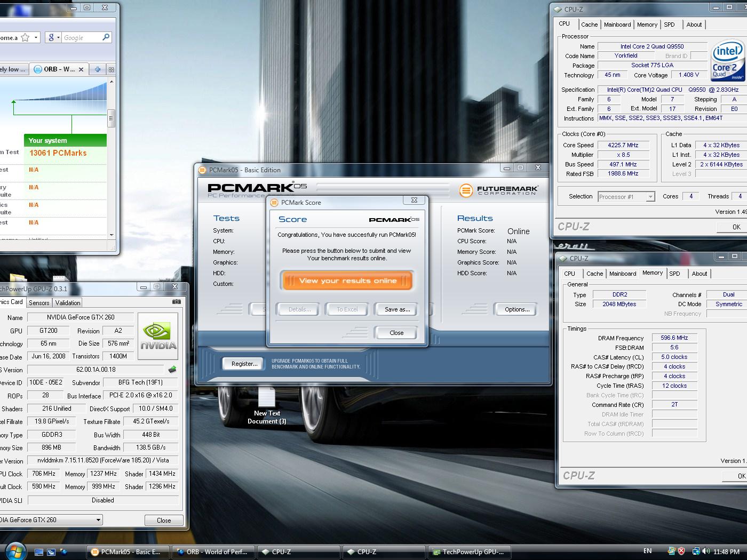
Task: Switch to the ORB browser tab
Action: (x=59, y=69)
